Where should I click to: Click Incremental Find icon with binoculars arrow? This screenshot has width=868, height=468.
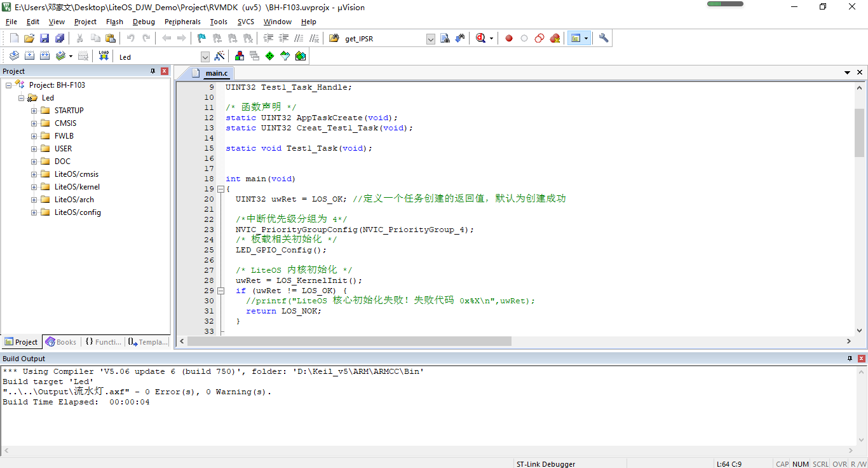[459, 38]
